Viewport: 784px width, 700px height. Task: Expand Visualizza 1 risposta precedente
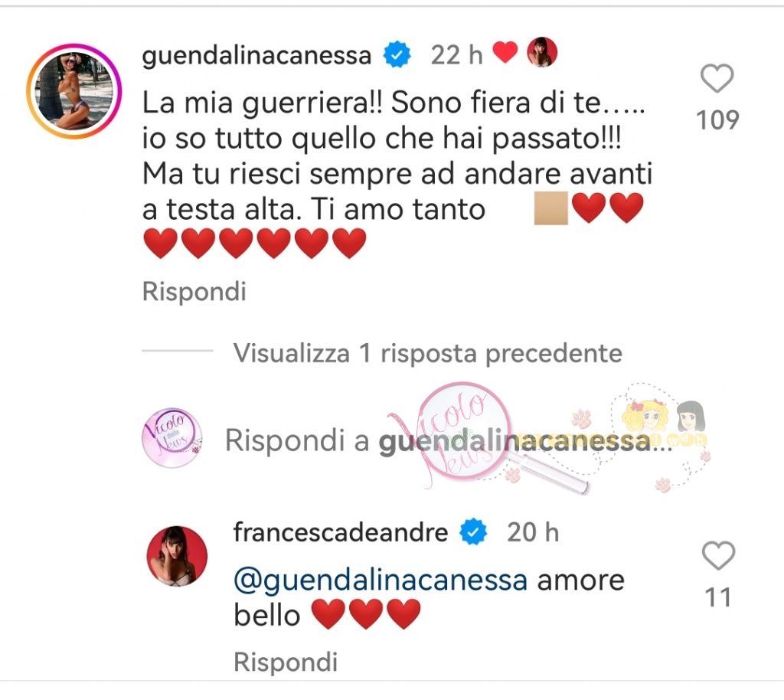(428, 354)
